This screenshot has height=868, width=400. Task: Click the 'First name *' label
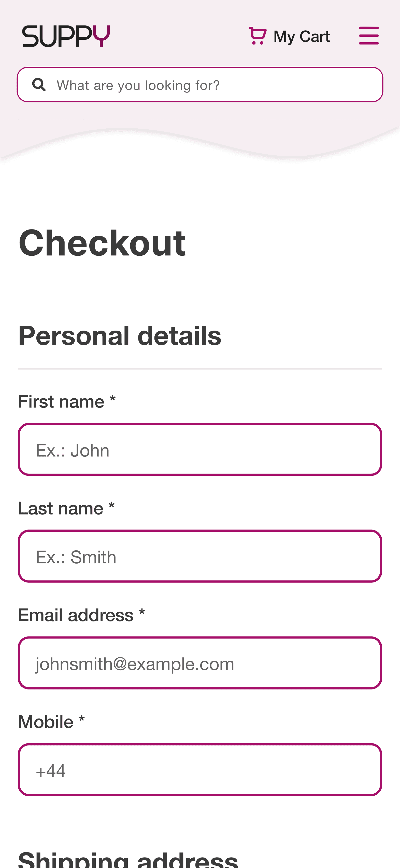67,402
